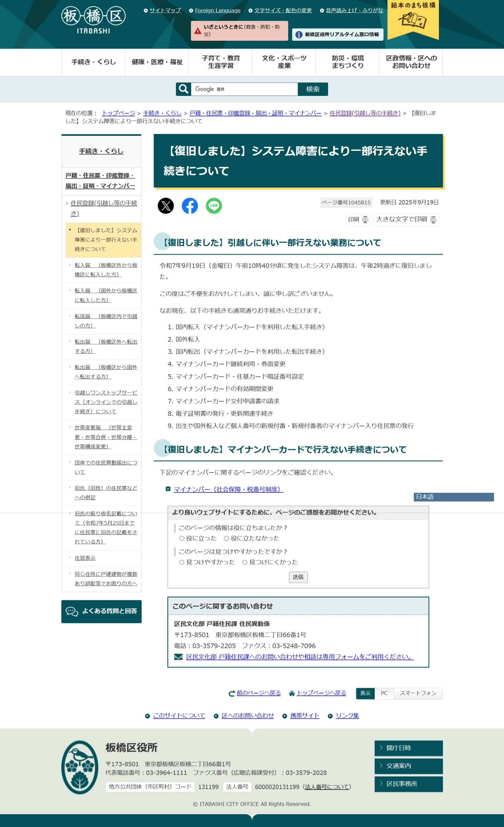Open 転入届(国外から) sidebar link
Image resolution: width=504 pixels, height=827 pixels.
tap(106, 295)
